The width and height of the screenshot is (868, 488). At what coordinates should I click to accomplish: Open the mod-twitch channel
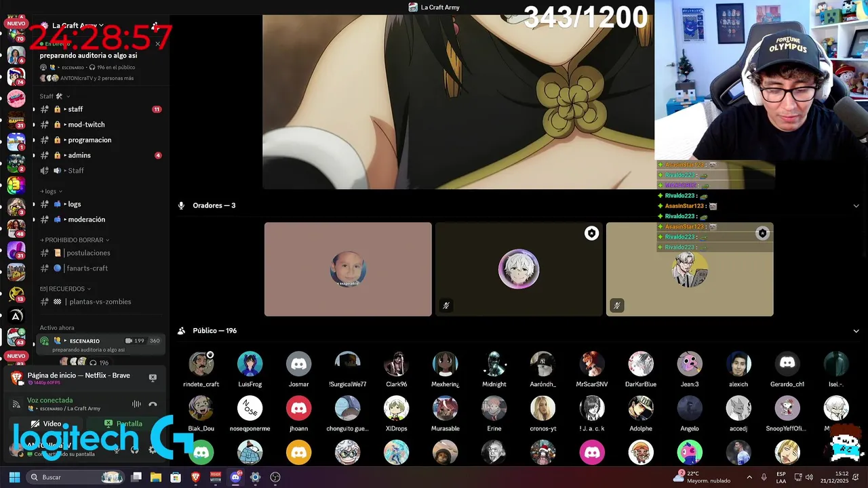click(x=100, y=125)
